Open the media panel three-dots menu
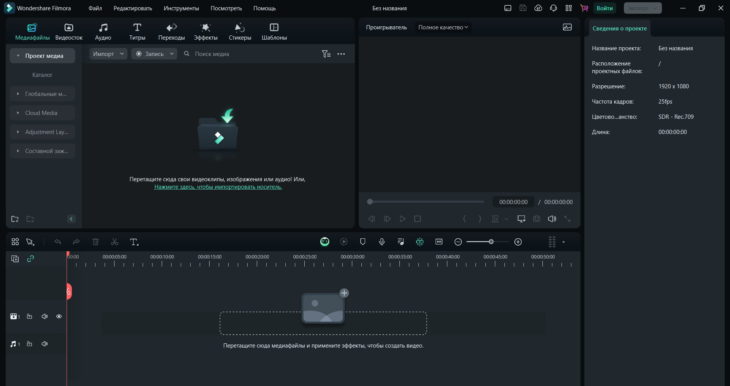The width and height of the screenshot is (730, 386). [341, 54]
